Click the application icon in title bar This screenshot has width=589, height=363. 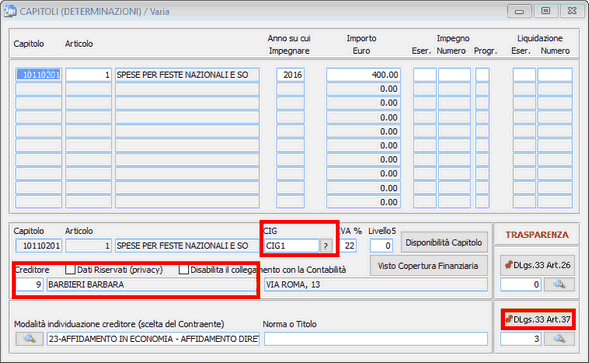(x=10, y=11)
